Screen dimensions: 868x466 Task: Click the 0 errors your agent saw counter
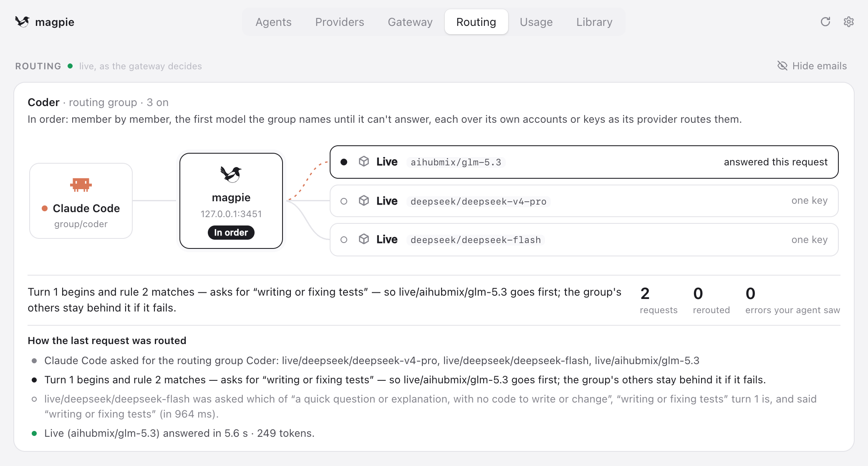[792, 300]
